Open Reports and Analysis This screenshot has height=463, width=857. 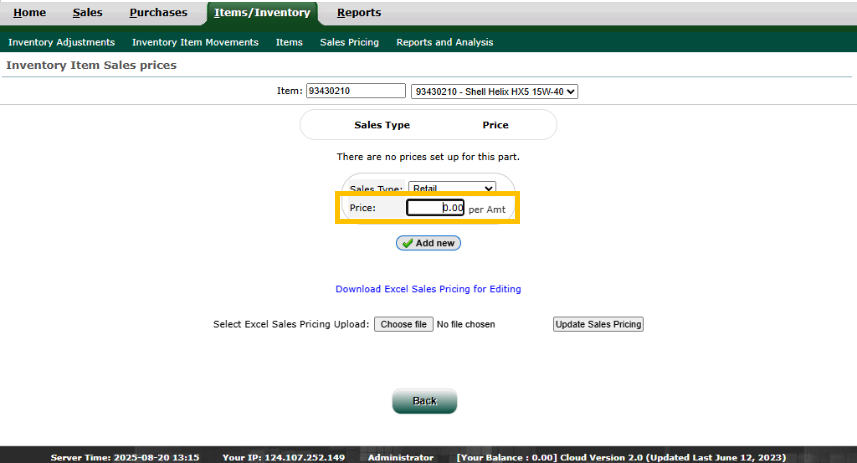(x=445, y=42)
